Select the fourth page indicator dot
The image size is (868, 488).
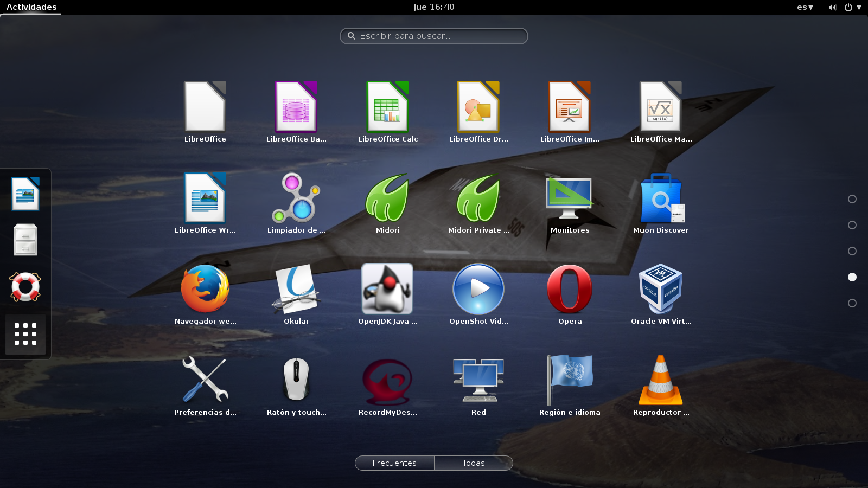[852, 277]
